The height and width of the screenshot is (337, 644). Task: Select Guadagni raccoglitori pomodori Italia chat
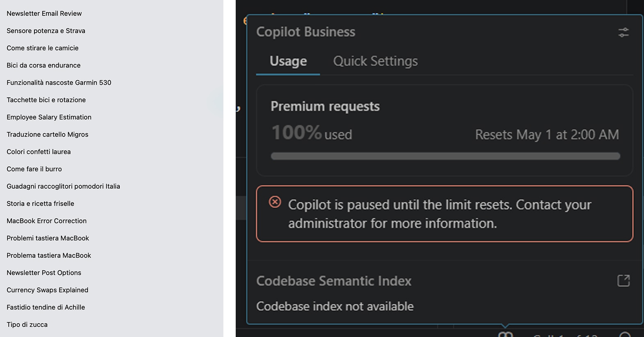point(64,186)
